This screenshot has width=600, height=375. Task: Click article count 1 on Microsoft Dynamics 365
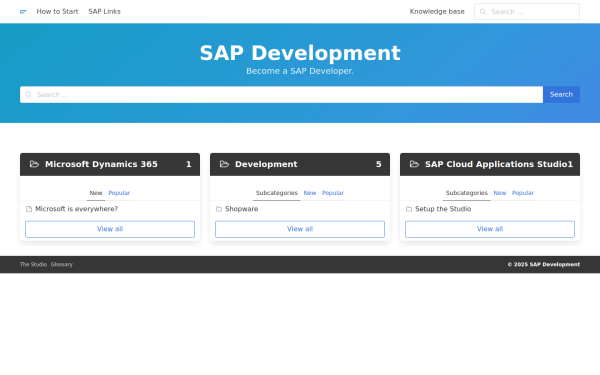(188, 164)
